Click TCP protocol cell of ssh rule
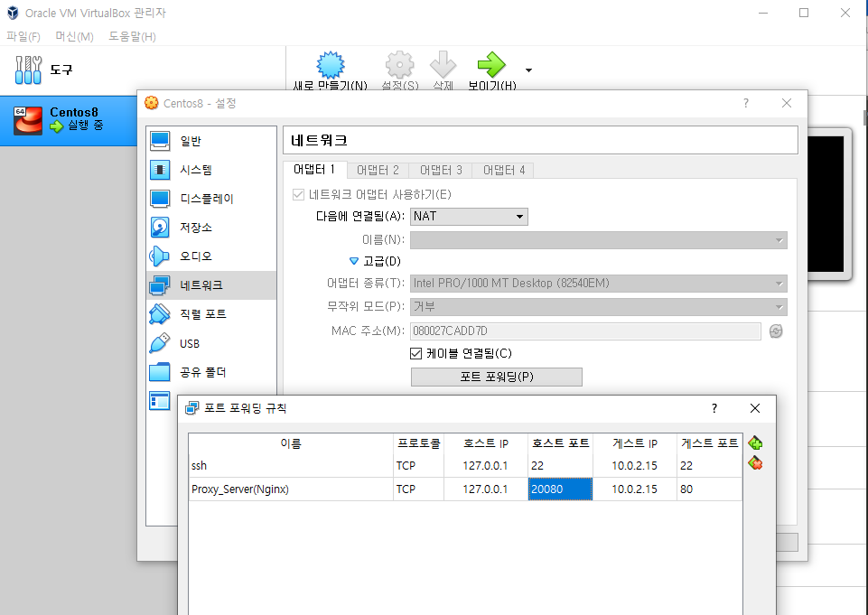 click(x=418, y=466)
